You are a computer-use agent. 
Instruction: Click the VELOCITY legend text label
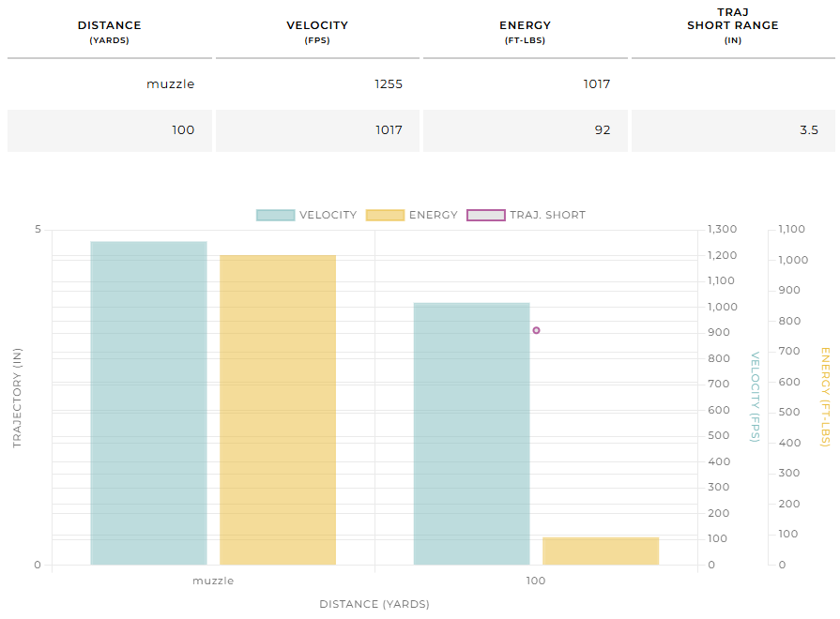328,215
